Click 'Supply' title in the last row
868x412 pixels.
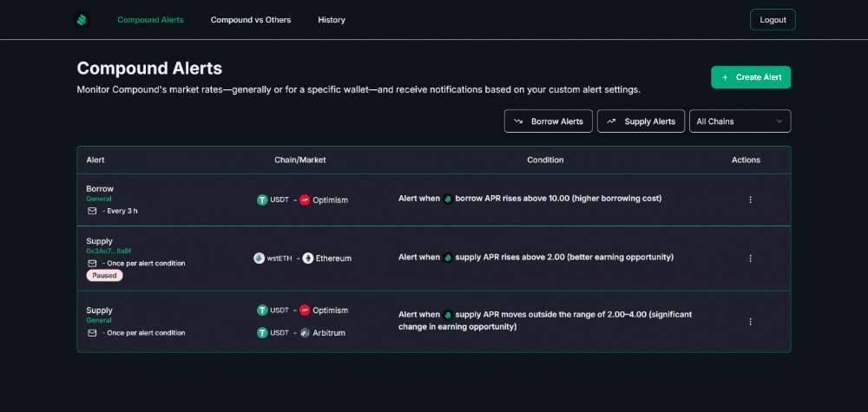(99, 311)
